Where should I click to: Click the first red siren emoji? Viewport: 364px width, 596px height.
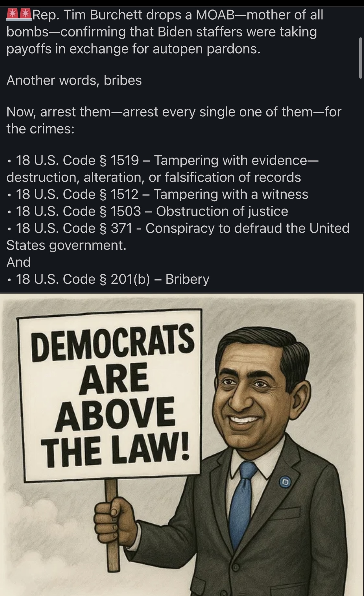coord(13,15)
